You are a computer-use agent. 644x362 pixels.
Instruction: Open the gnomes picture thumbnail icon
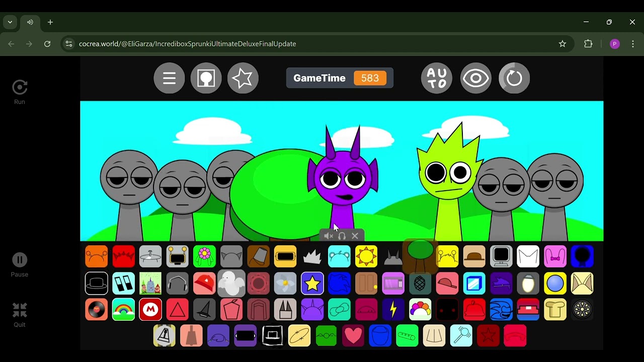pyautogui.click(x=150, y=284)
